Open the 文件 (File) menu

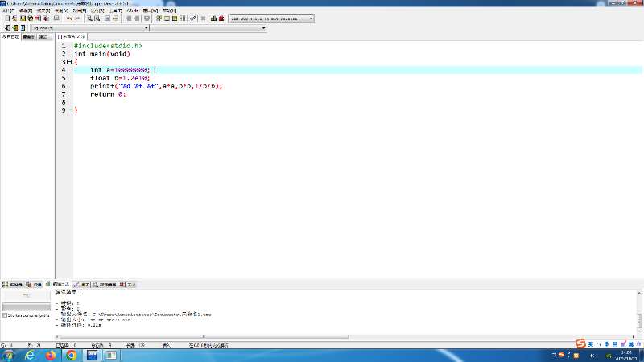click(x=8, y=10)
